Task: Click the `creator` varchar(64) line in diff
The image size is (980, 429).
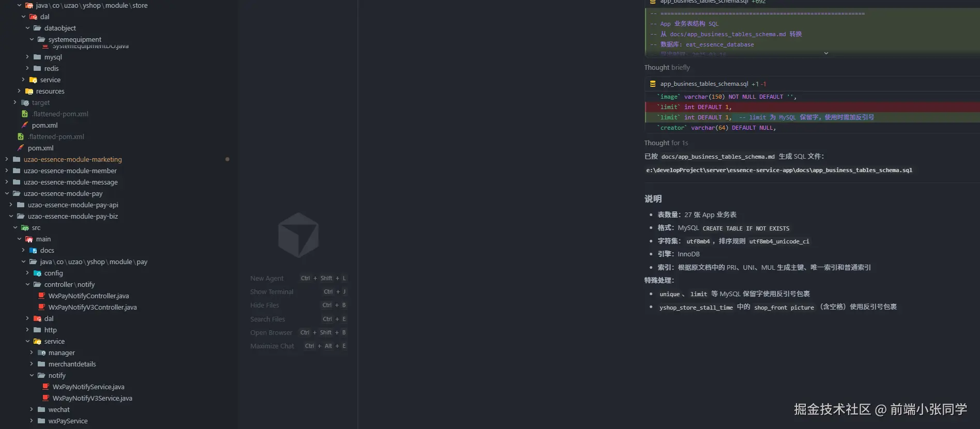Action: (x=813, y=128)
